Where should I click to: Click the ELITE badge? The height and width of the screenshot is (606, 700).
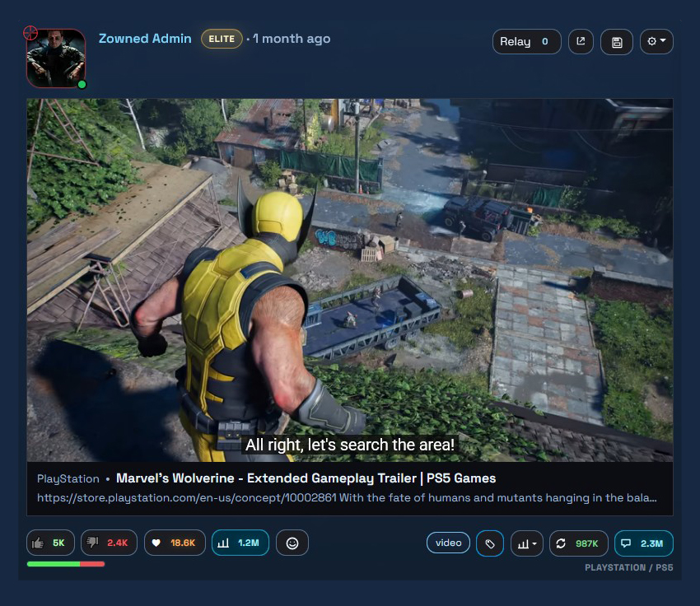coord(222,39)
